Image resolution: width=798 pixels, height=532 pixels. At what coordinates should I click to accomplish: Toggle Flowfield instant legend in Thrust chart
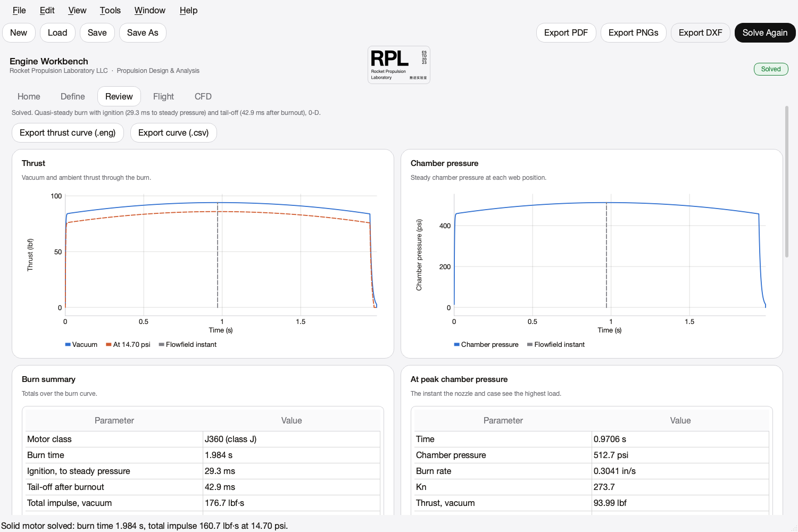pos(188,345)
